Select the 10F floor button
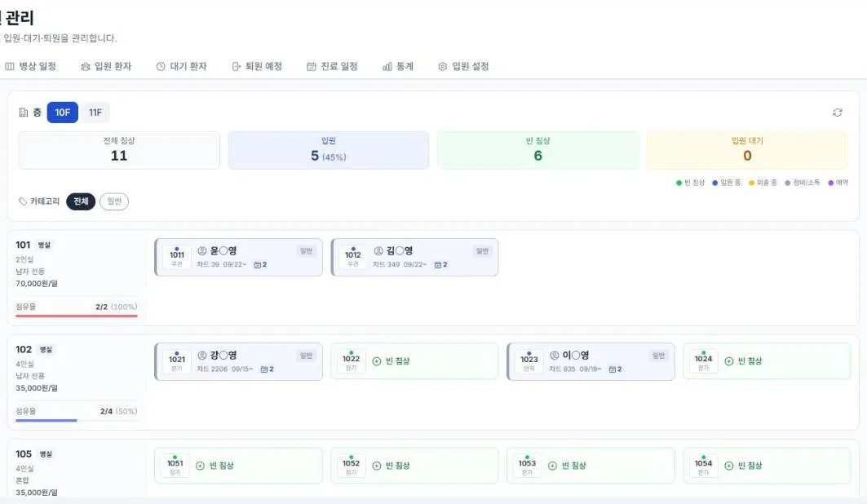This screenshot has width=867, height=504. pyautogui.click(x=63, y=113)
